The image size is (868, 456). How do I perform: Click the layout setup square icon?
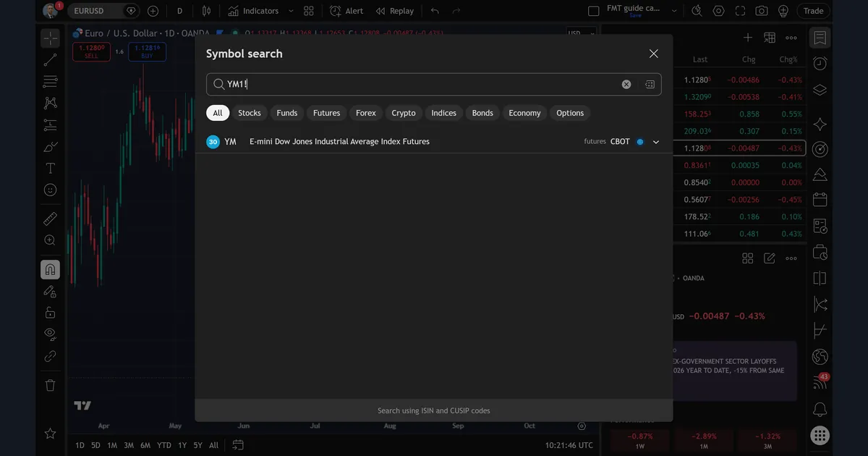pos(594,11)
